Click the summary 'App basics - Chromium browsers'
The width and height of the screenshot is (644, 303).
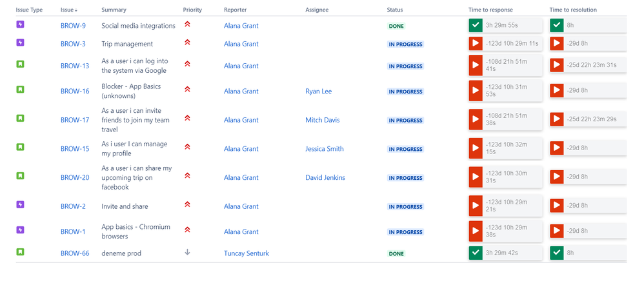click(136, 231)
